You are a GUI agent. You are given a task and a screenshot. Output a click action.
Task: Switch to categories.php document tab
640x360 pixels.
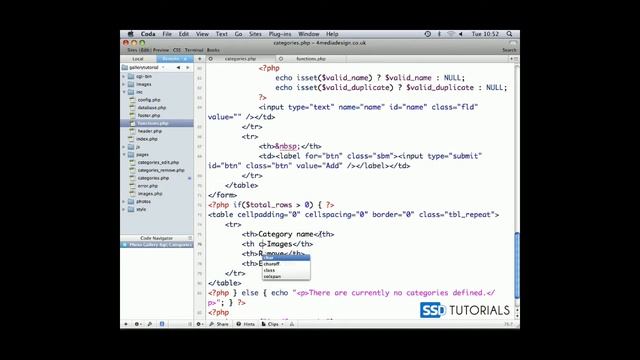click(240, 59)
